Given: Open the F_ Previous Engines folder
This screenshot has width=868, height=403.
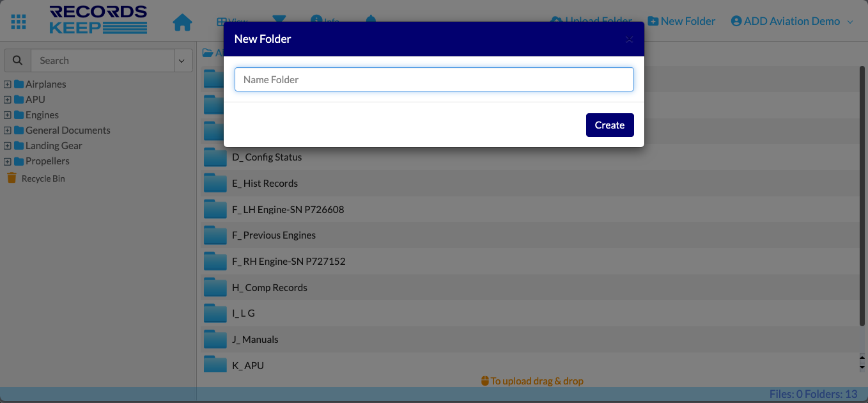Looking at the screenshot, I should tap(274, 235).
